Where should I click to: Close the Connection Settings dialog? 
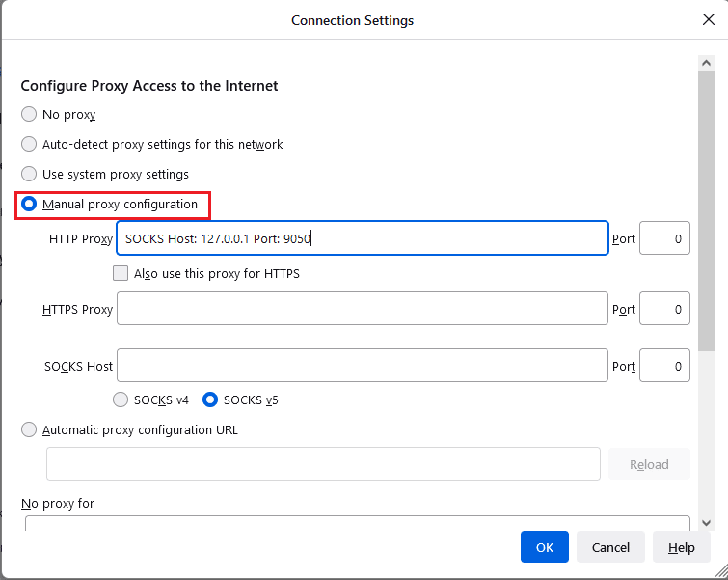tap(708, 19)
